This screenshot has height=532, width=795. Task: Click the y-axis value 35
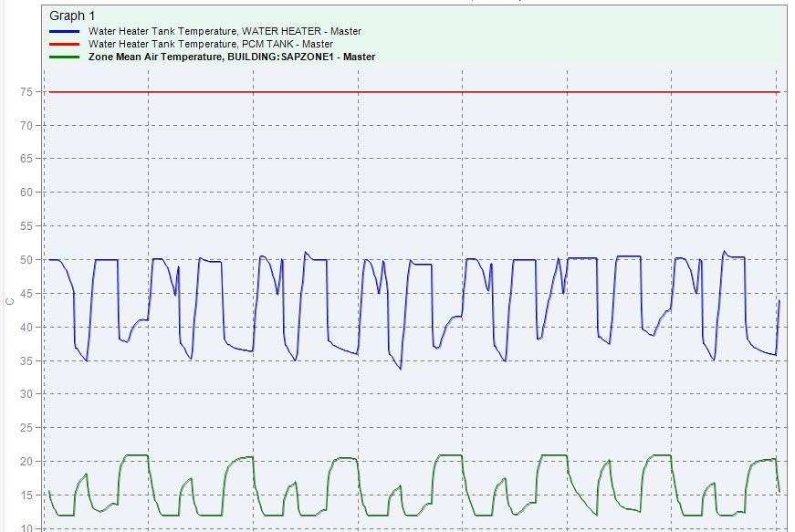coord(26,360)
